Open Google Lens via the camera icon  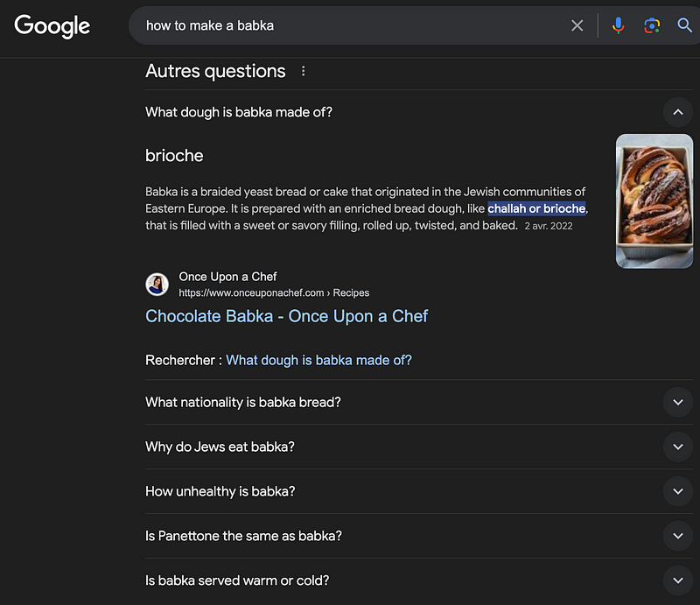650,25
